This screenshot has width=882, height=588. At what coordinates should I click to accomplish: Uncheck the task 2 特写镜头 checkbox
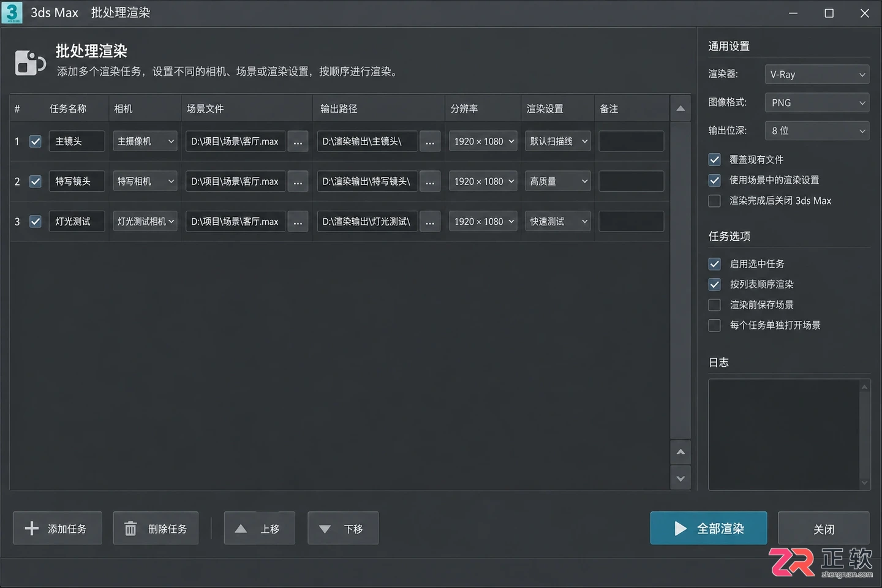pyautogui.click(x=36, y=181)
